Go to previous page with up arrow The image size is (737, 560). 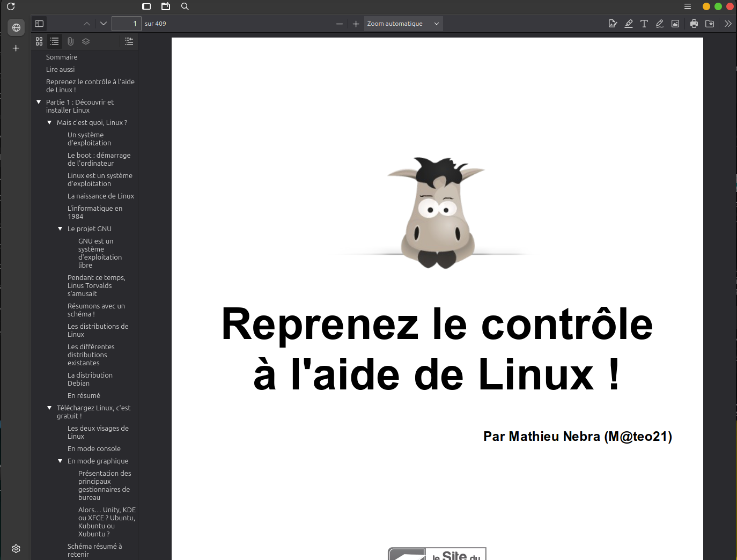87,24
